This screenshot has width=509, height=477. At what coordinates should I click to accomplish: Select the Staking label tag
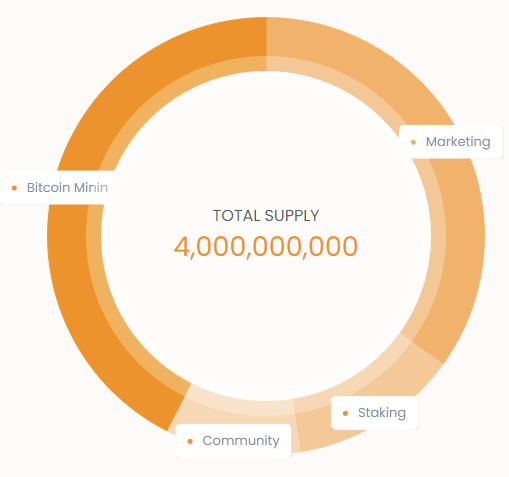tap(374, 413)
